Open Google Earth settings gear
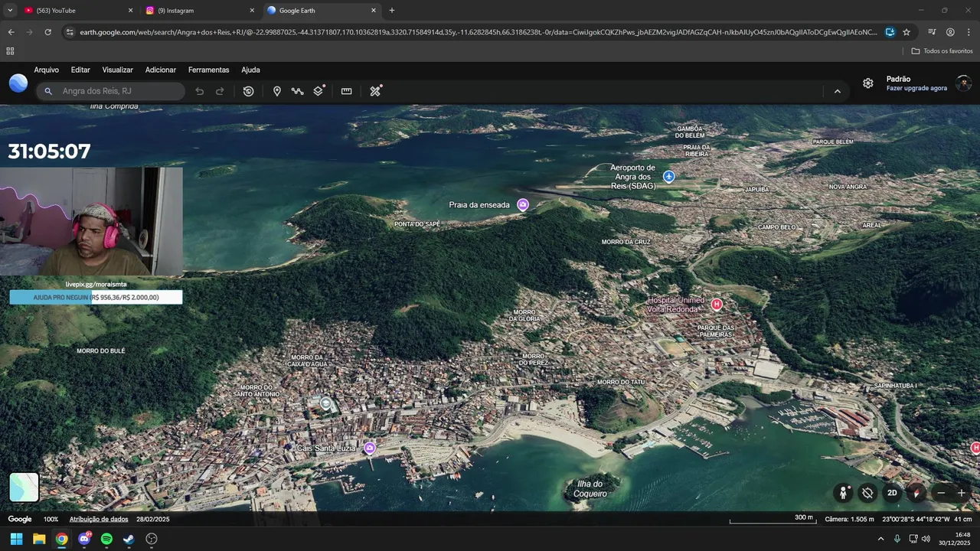Viewport: 980px width, 551px height. [868, 83]
